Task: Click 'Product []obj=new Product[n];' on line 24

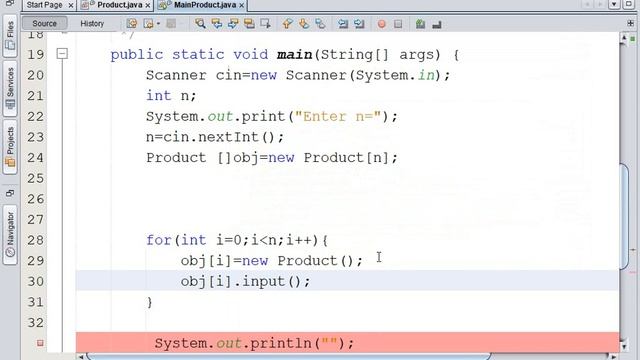Action: tap(272, 158)
